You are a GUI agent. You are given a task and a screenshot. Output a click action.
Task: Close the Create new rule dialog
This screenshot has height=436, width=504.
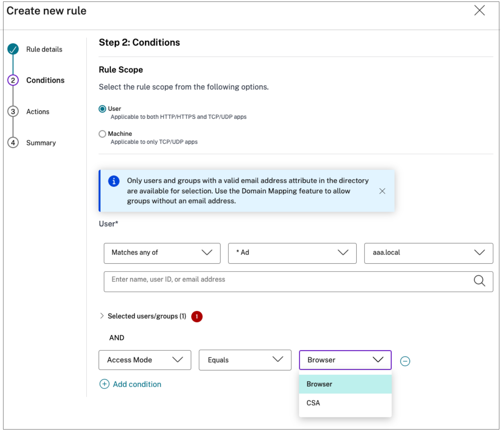coord(480,11)
